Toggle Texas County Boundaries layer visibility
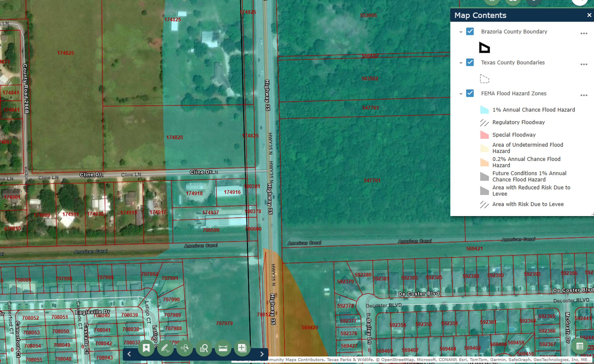The height and width of the screenshot is (364, 594). coord(470,62)
